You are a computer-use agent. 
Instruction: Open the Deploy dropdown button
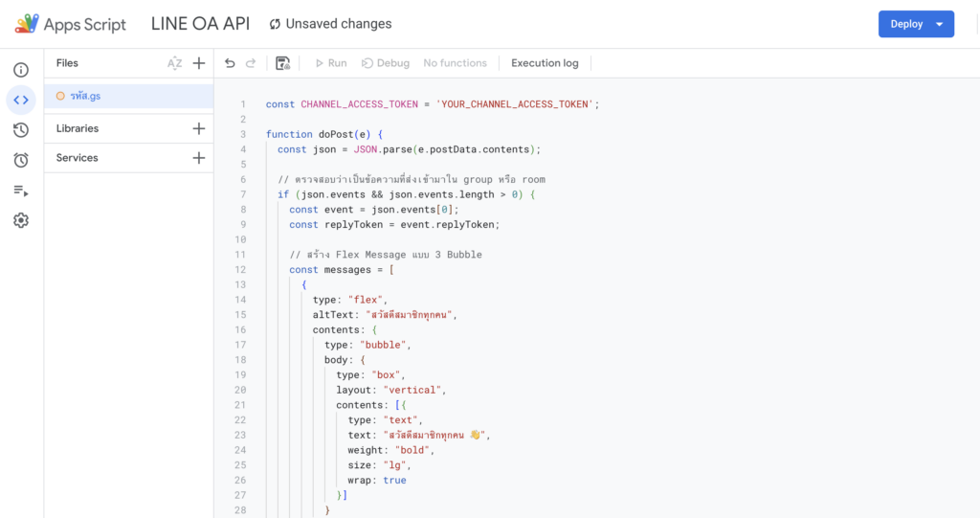(916, 24)
